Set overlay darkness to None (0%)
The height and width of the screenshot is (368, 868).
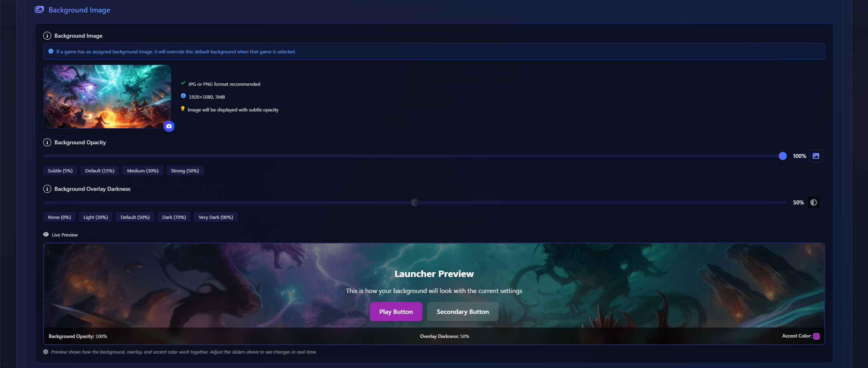(x=59, y=217)
